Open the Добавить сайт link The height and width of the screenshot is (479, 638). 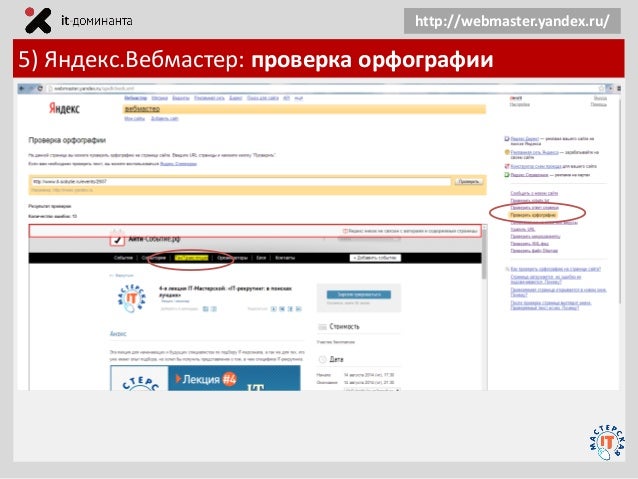coord(165,118)
